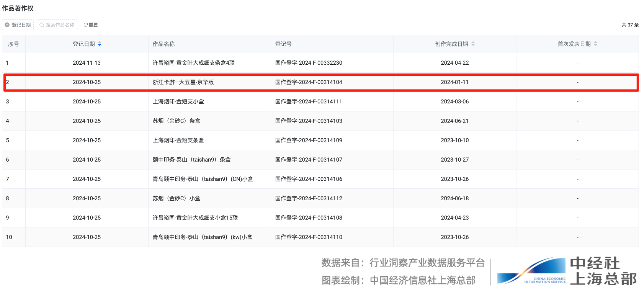Screen dimensions: 644x291
Task: Click work name 上海烟印-金短支条盒
Action: pyautogui.click(x=178, y=140)
